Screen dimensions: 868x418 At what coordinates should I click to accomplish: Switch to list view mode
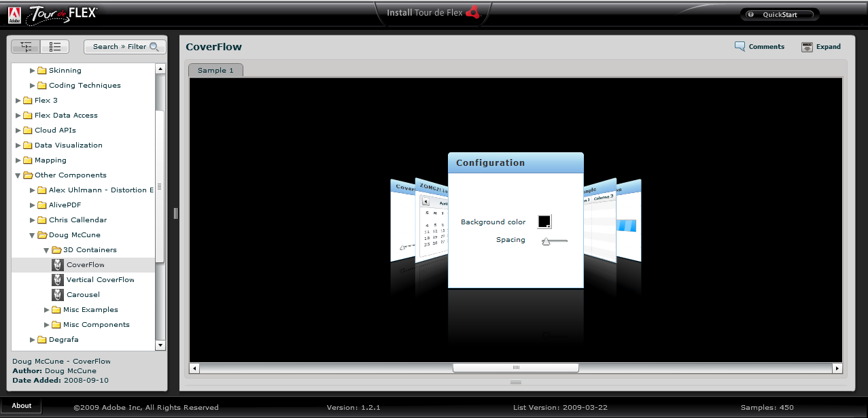[55, 47]
